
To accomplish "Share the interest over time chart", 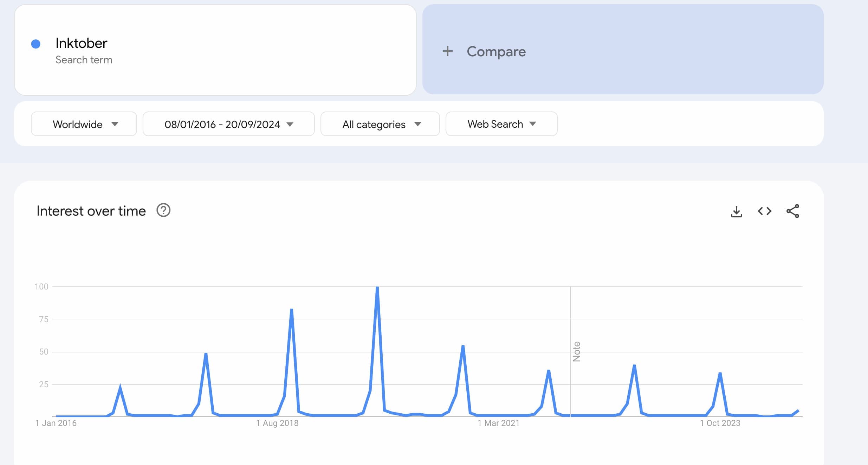I will point(793,211).
